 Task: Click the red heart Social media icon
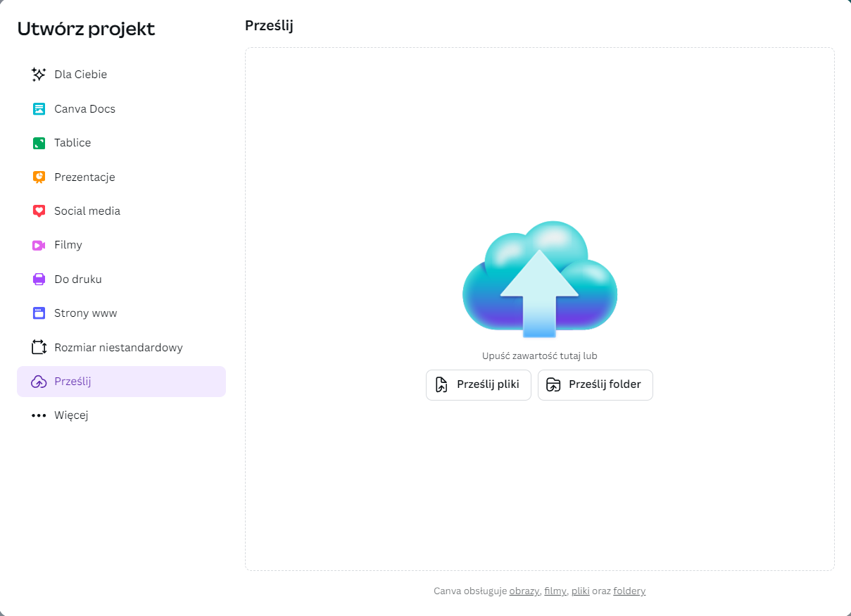click(x=39, y=211)
